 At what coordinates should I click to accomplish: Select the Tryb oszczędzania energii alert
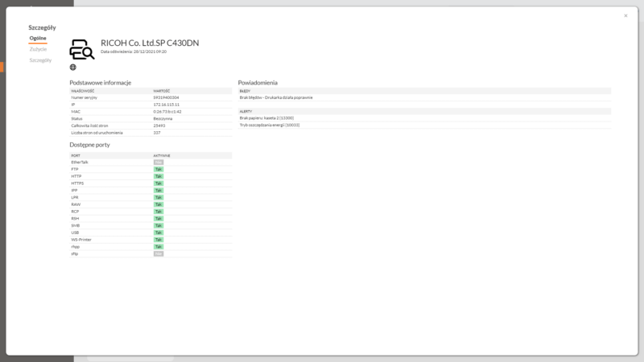270,125
